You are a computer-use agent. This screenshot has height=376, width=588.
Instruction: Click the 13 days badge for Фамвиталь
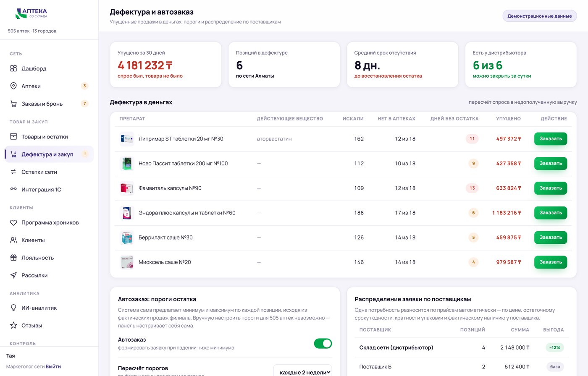(x=472, y=188)
